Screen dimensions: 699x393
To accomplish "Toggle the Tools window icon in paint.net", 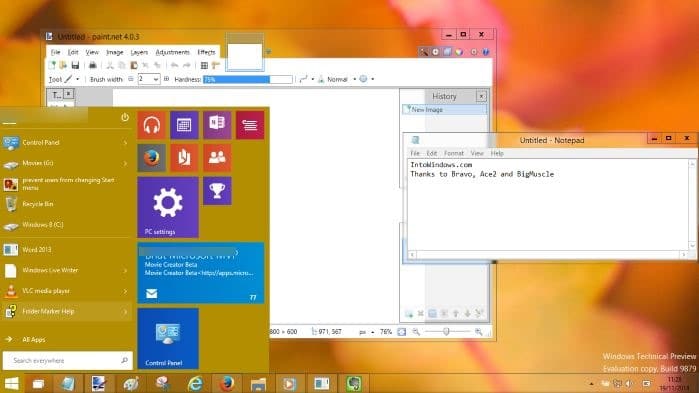I will [423, 52].
